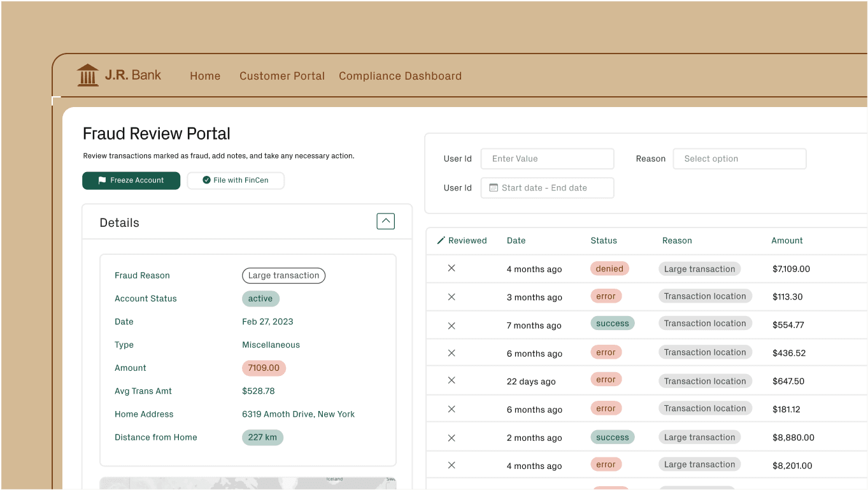This screenshot has height=490, width=868.
Task: Toggle the reviewed X on the $8,880.00 row
Action: (x=452, y=437)
